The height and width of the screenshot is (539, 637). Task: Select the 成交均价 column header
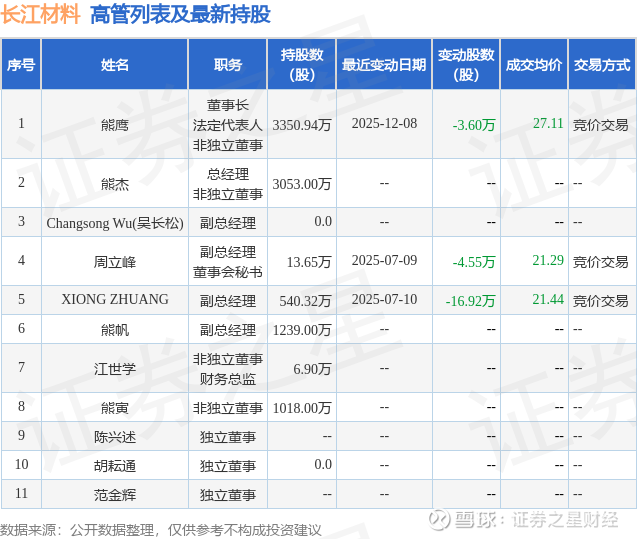pyautogui.click(x=534, y=65)
